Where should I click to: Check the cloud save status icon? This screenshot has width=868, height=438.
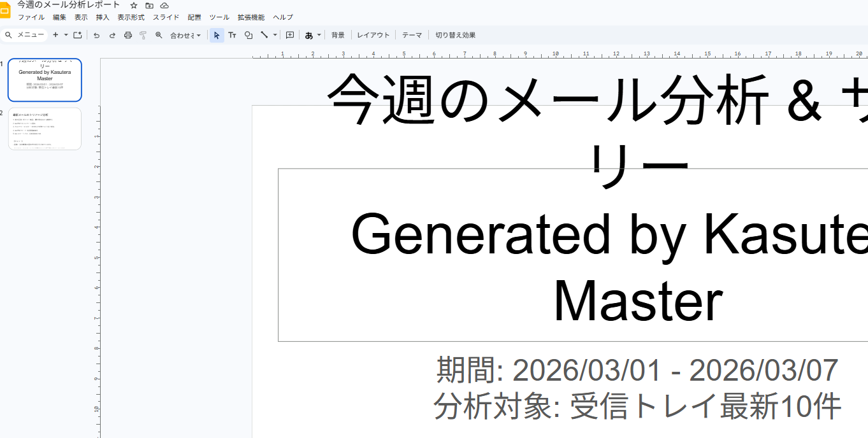[x=164, y=5]
